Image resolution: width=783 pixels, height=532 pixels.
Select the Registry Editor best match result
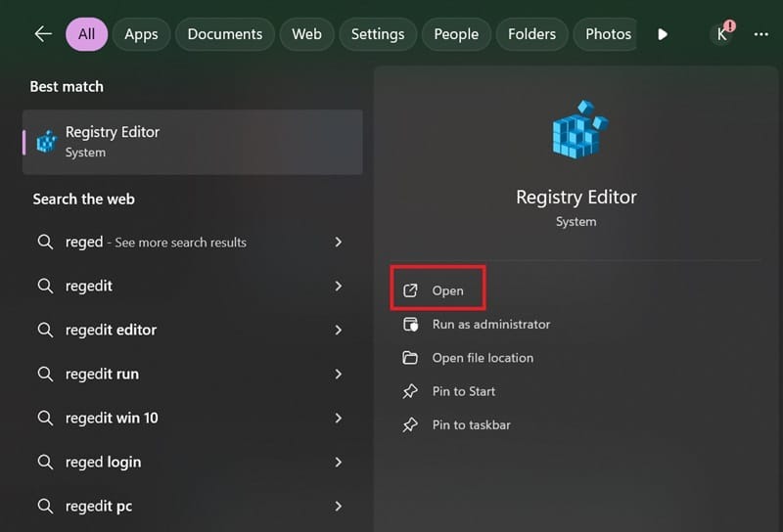pos(193,142)
